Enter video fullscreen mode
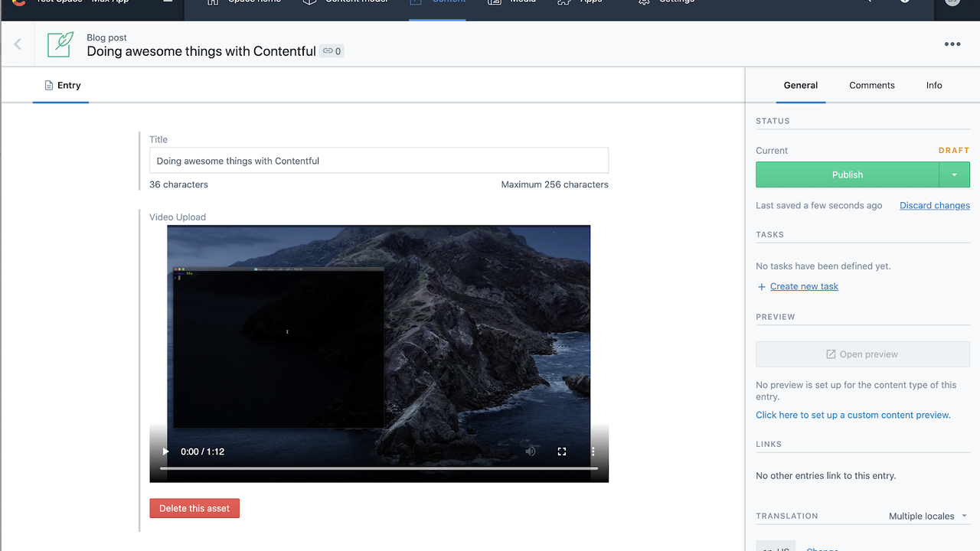This screenshot has height=551, width=980. [x=562, y=452]
